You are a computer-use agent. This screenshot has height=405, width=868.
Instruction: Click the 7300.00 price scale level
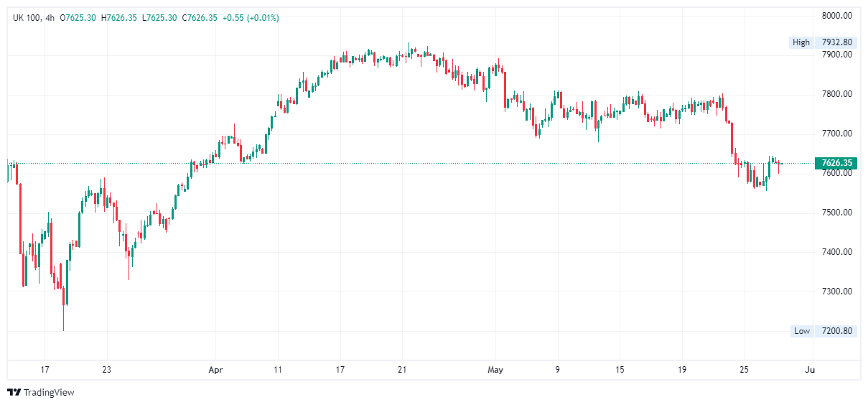pyautogui.click(x=836, y=292)
